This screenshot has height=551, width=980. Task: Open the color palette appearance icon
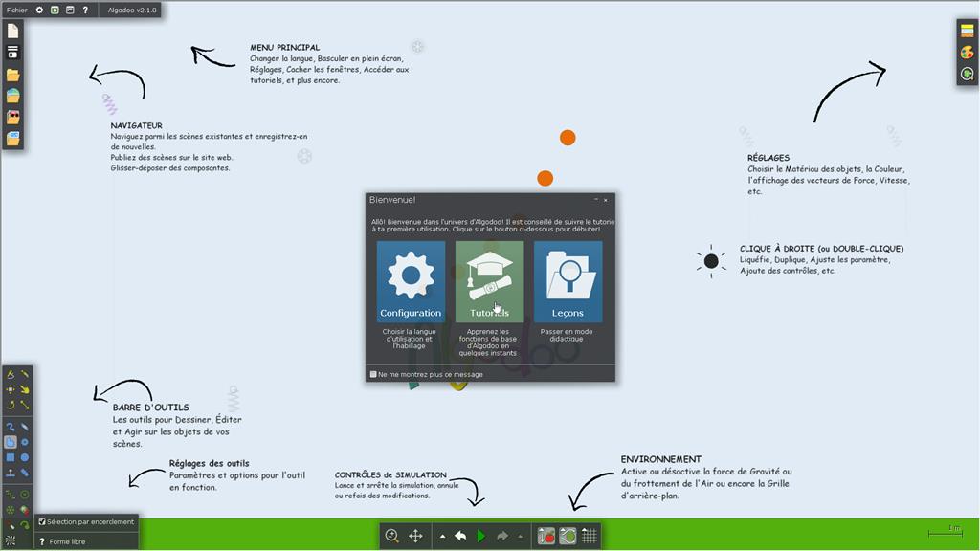tap(967, 53)
